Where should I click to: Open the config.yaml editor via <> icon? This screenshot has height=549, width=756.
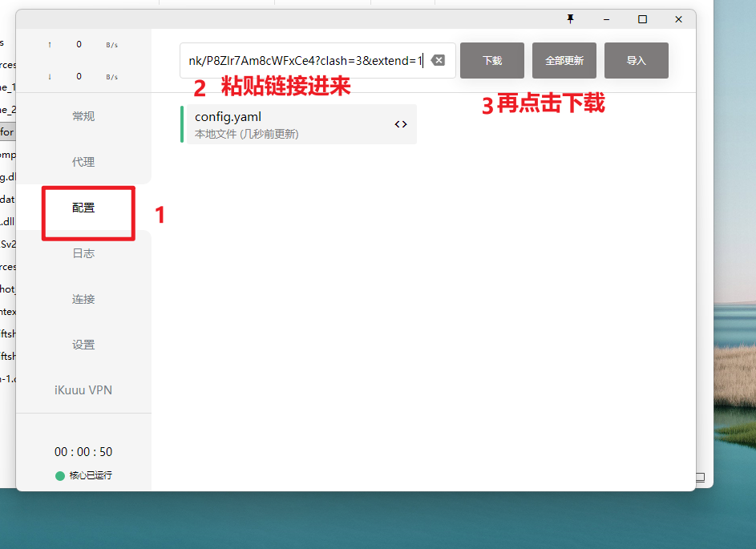[x=400, y=124]
